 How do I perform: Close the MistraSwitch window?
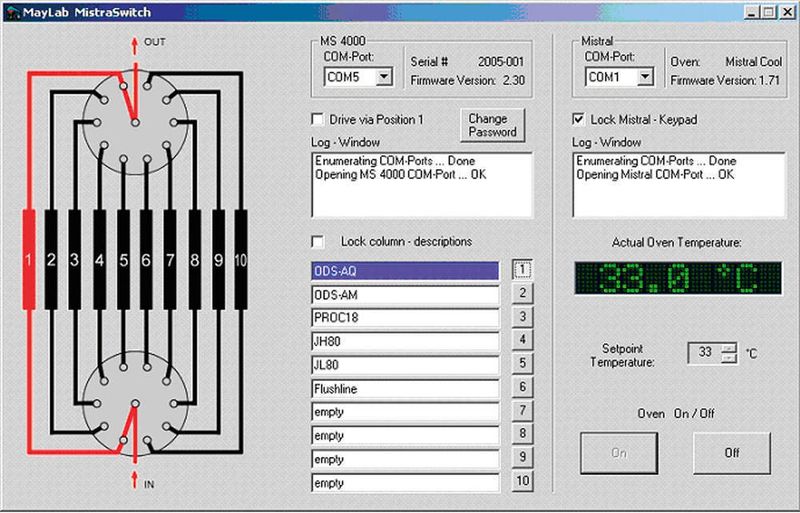[787, 12]
